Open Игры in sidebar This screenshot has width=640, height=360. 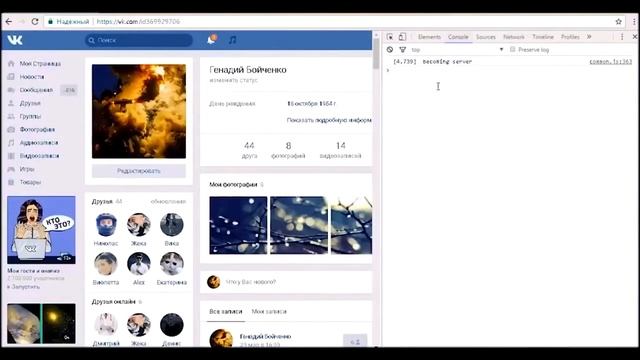(x=27, y=169)
